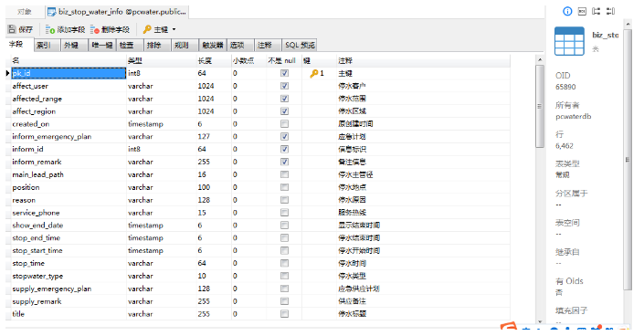
Task: Toggle not-null checkbox for inform_emergency_plan
Action: pos(284,136)
